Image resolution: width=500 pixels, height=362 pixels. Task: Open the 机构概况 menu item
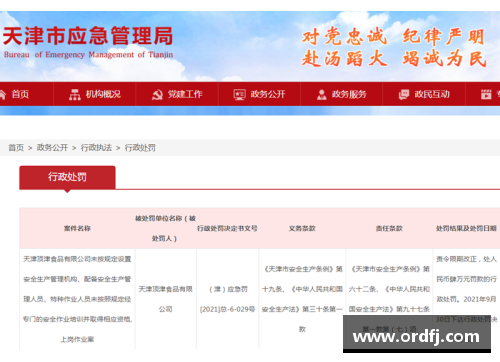pos(103,94)
